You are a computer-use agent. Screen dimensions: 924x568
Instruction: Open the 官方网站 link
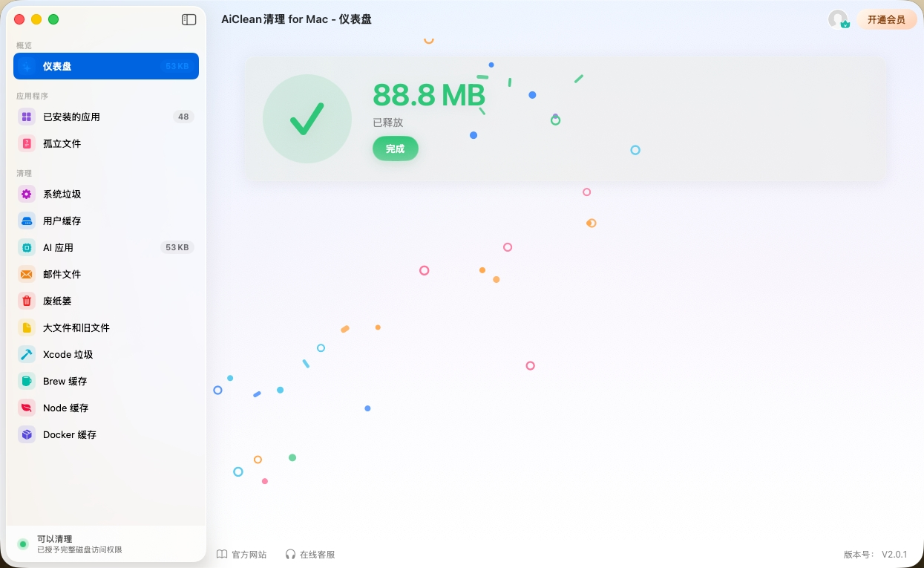coord(241,555)
